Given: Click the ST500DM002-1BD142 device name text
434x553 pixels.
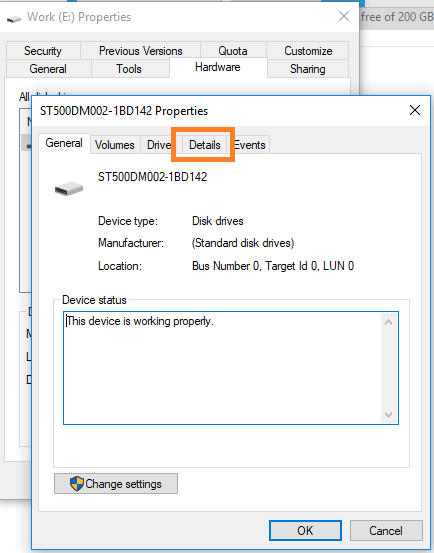Looking at the screenshot, I should [152, 176].
